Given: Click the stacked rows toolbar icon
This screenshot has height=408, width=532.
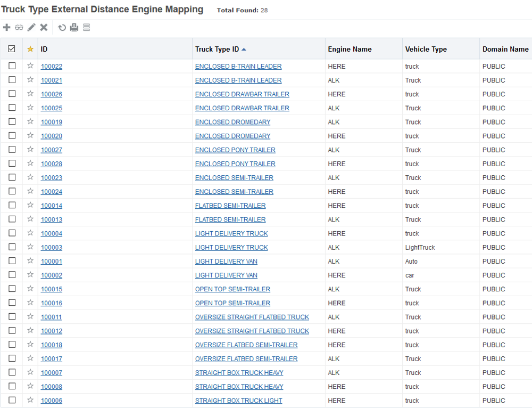Looking at the screenshot, I should pos(87,28).
